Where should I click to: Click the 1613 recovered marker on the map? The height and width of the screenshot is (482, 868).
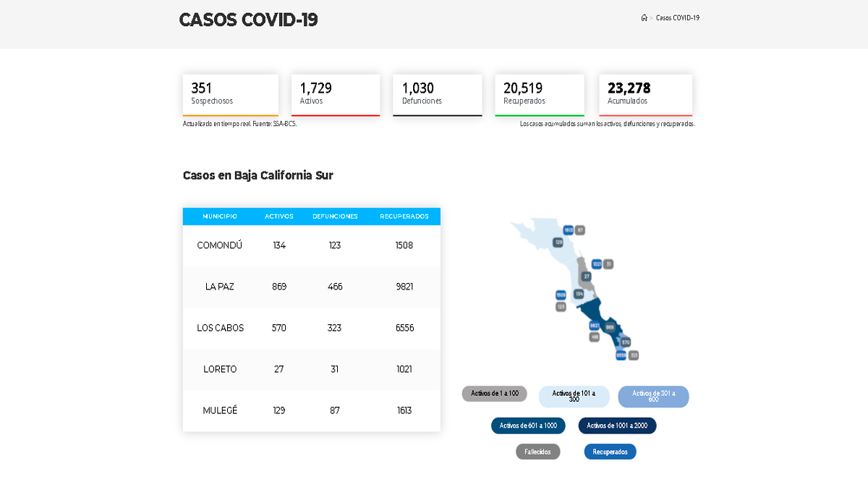(569, 230)
